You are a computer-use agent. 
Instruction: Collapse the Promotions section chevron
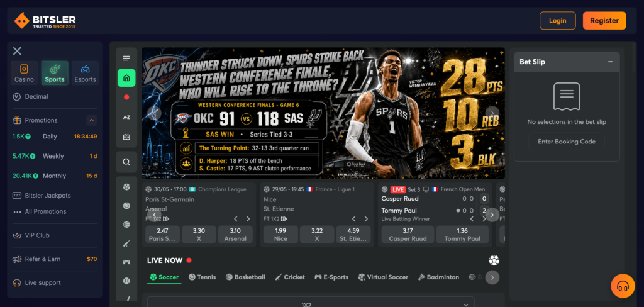pyautogui.click(x=92, y=120)
